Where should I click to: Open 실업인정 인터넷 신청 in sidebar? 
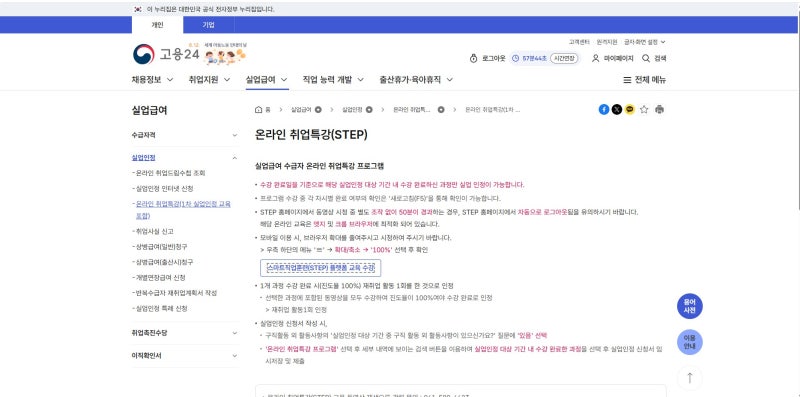pos(163,189)
